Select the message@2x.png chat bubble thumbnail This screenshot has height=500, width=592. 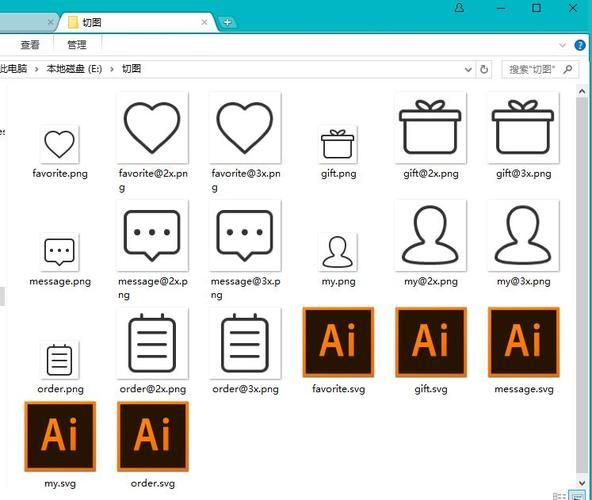pos(153,235)
